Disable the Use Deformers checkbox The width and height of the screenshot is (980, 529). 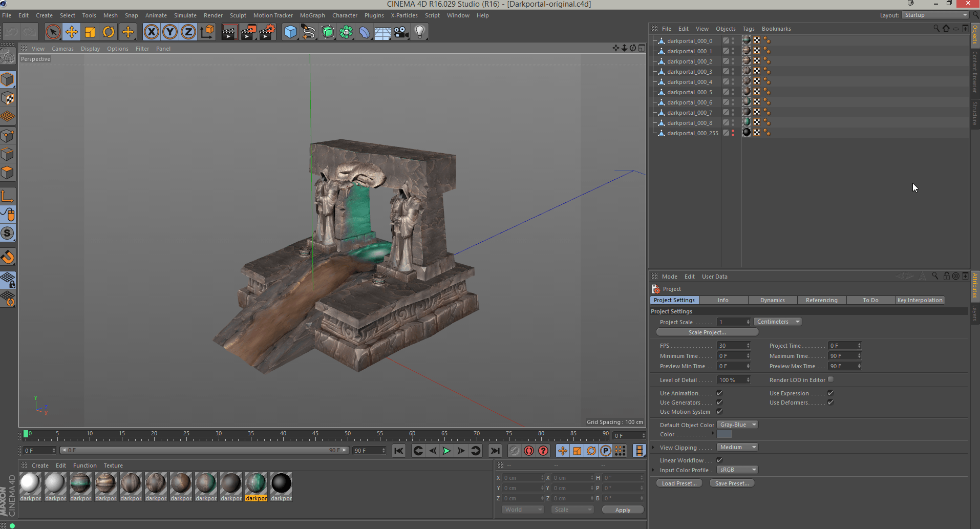830,403
